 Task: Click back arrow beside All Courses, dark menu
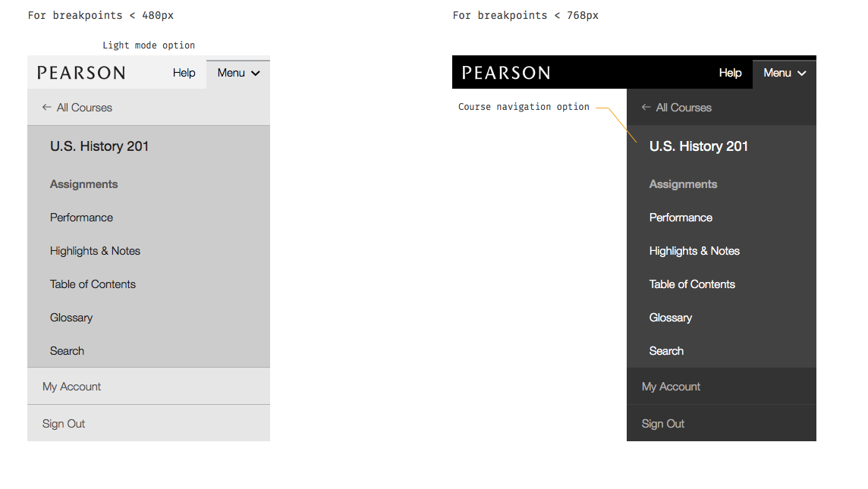pyautogui.click(x=646, y=108)
